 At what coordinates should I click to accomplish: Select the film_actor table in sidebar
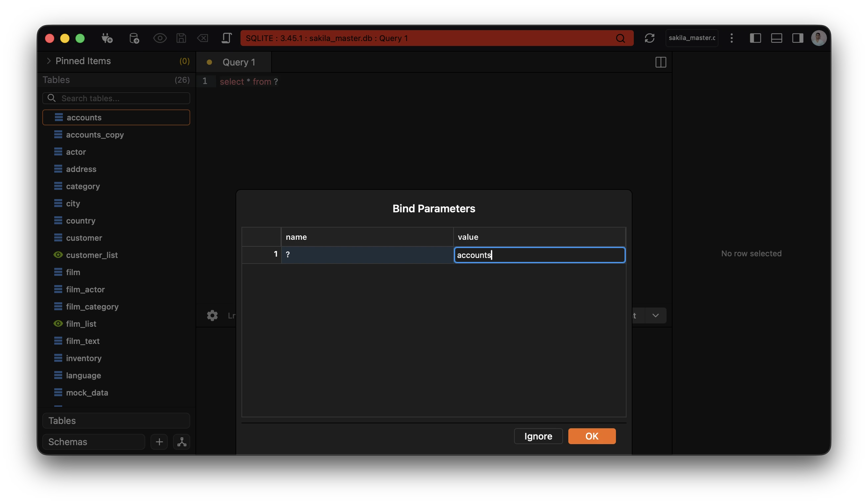tap(85, 289)
